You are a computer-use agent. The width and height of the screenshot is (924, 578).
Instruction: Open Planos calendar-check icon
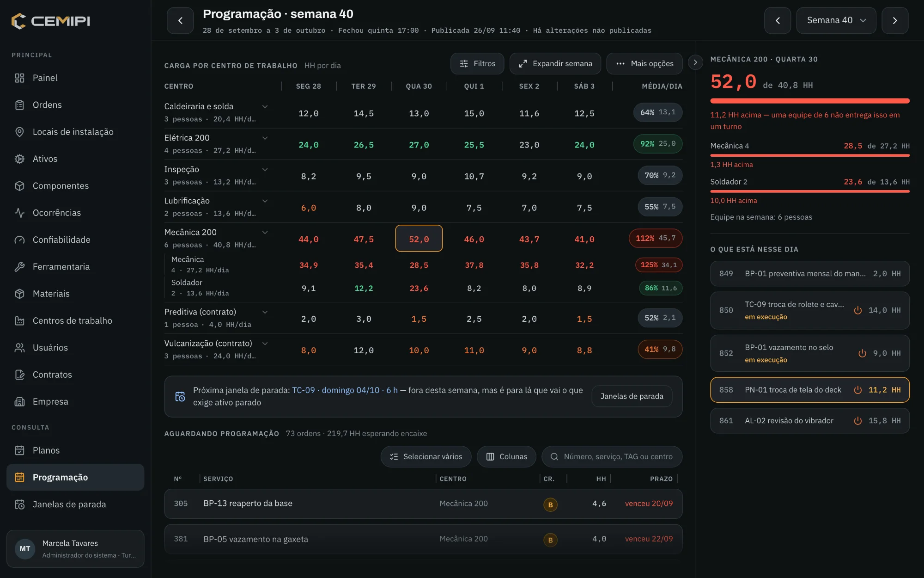coord(19,450)
